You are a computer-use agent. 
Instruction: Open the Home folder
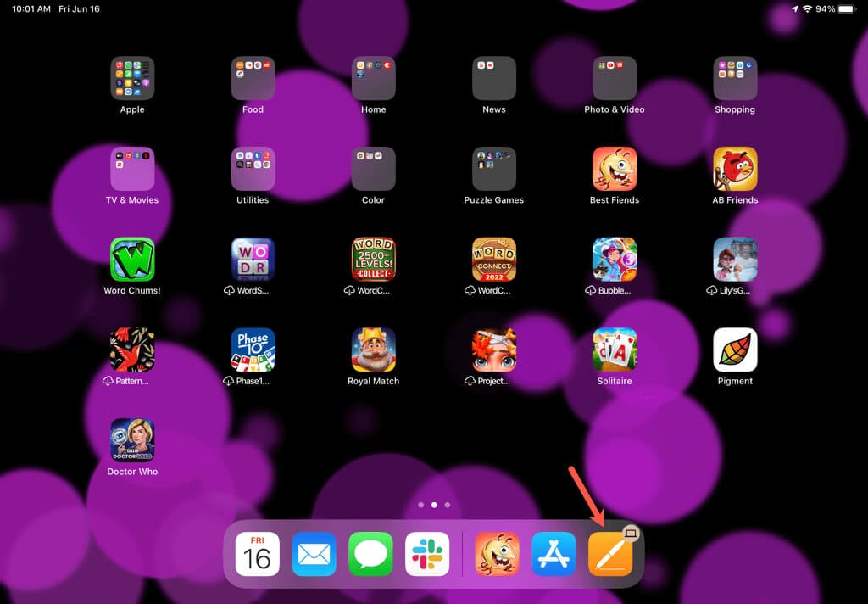click(374, 78)
